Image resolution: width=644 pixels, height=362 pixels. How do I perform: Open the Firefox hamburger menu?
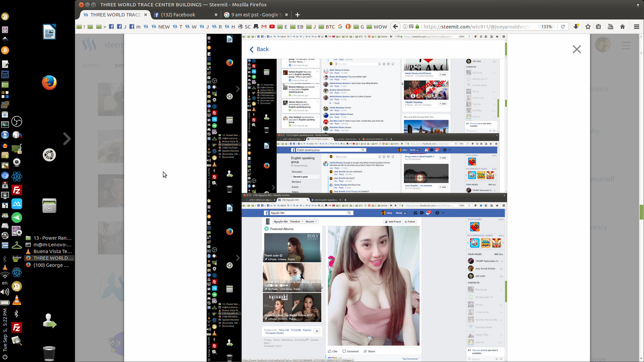[x=636, y=26]
